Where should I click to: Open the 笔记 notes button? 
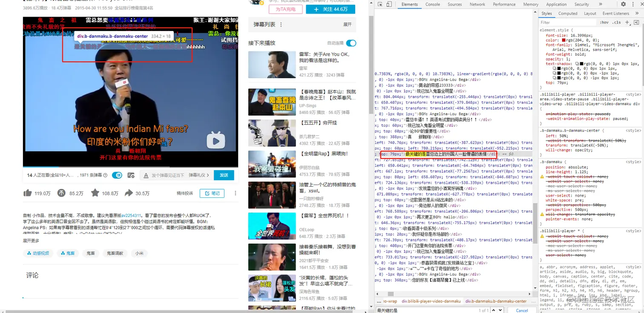pyautogui.click(x=212, y=193)
